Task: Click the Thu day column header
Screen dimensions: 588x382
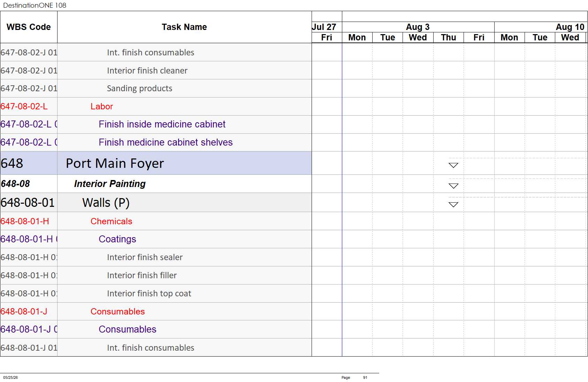Action: 448,38
